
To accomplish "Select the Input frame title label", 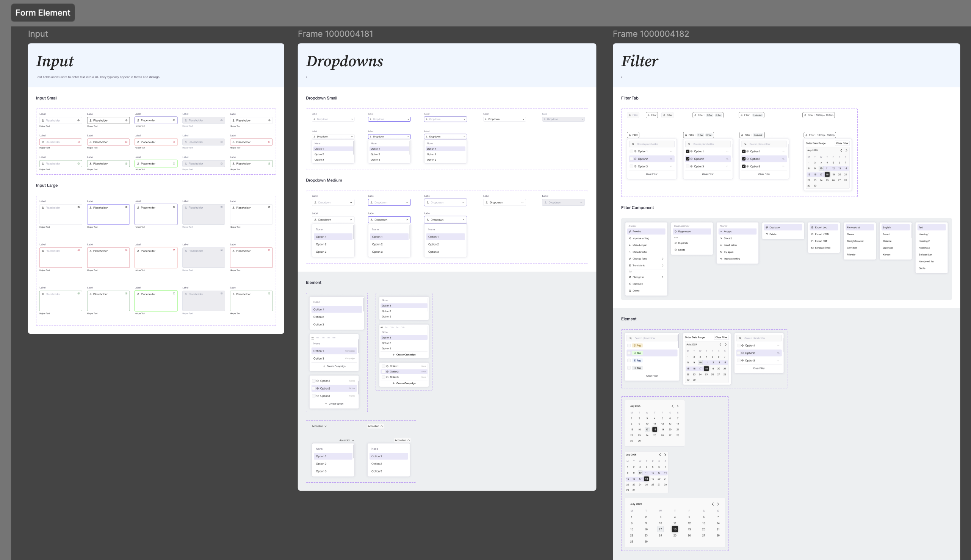I will 38,34.
